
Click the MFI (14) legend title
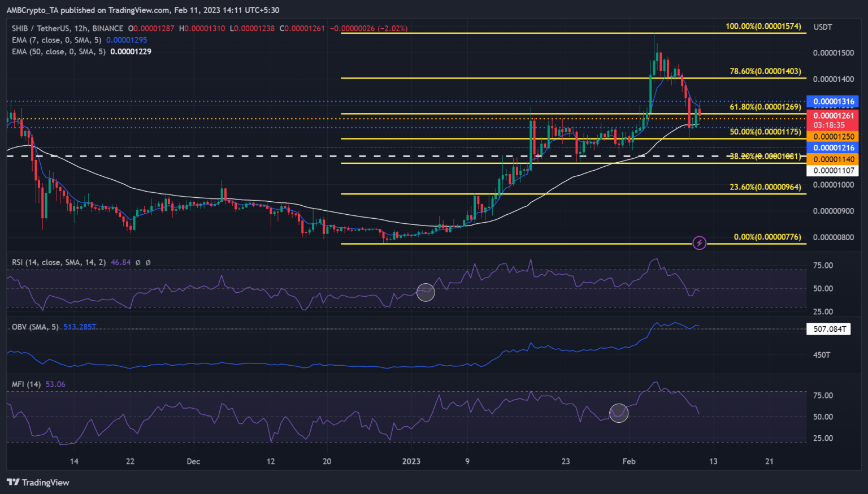[27, 384]
